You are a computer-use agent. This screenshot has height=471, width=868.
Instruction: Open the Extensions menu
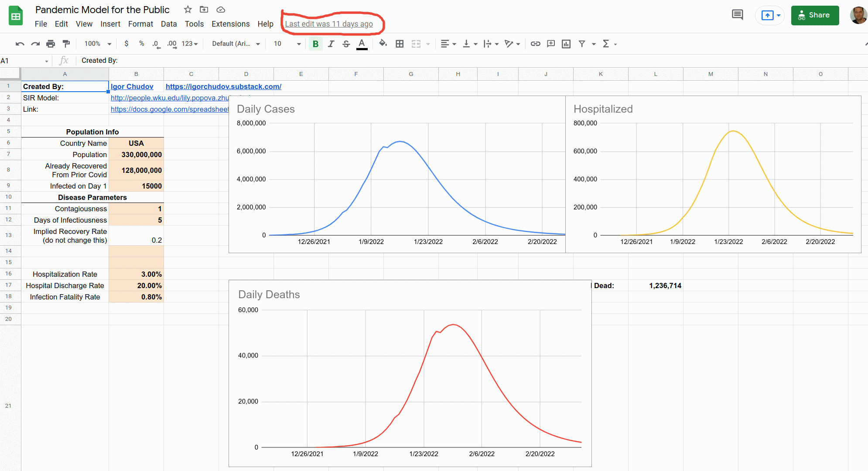tap(231, 24)
